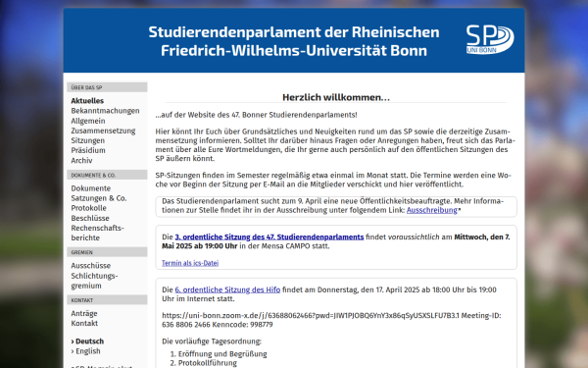588x368 pixels.
Task: Click agenda item Eröffnung und Begrüßung
Action: coord(222,353)
